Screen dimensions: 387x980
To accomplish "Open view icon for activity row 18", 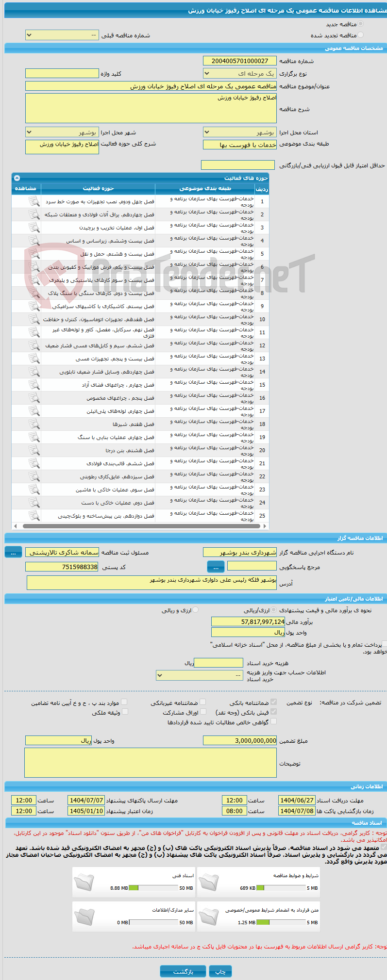I will [x=34, y=424].
